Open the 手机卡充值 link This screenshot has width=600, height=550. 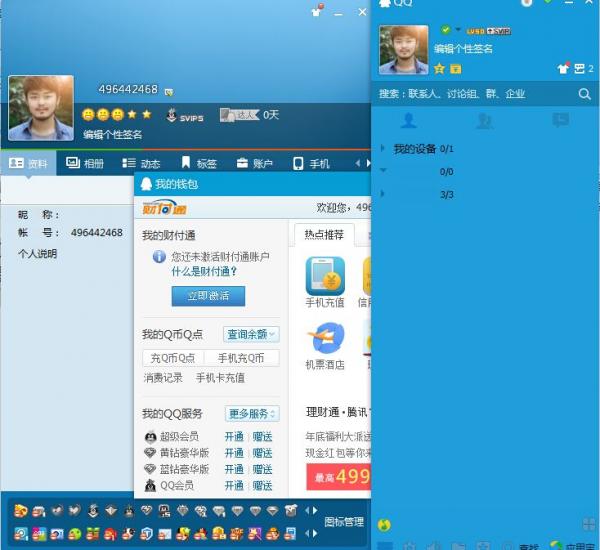(x=220, y=378)
